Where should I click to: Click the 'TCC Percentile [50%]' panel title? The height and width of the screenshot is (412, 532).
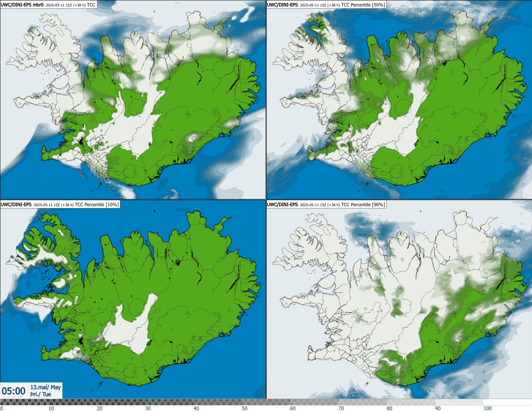click(326, 5)
